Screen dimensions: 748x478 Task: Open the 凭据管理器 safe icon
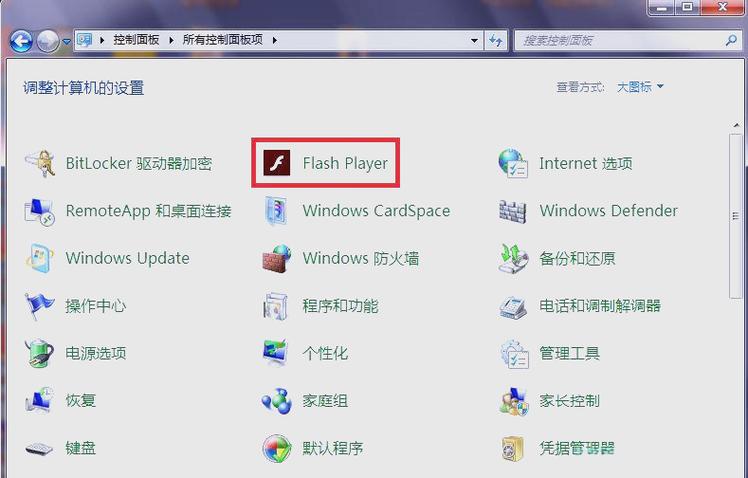[x=513, y=448]
